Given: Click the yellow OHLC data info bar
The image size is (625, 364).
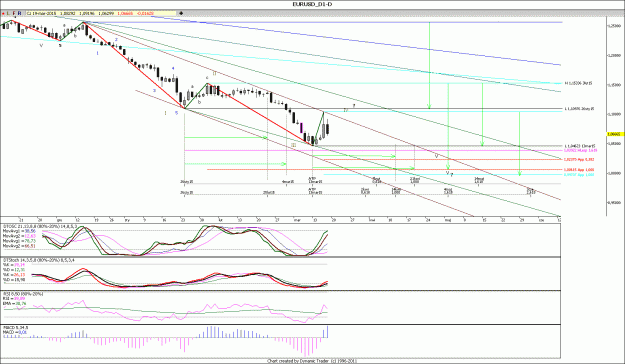Looking at the screenshot, I should [101, 13].
